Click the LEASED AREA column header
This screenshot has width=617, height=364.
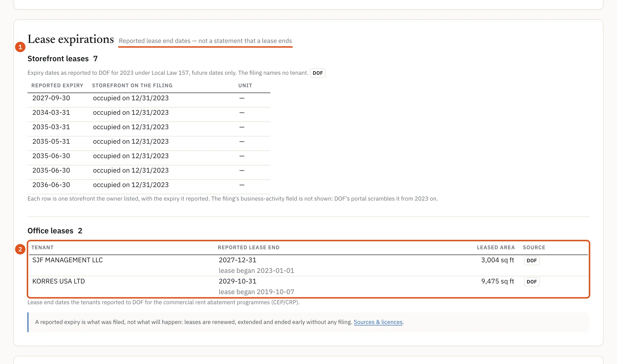point(496,248)
